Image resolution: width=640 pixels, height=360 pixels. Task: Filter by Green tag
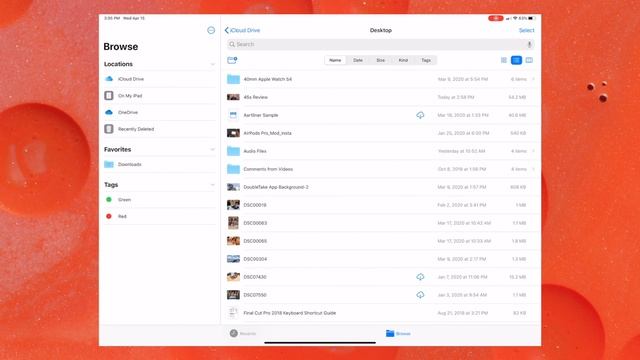click(x=160, y=200)
